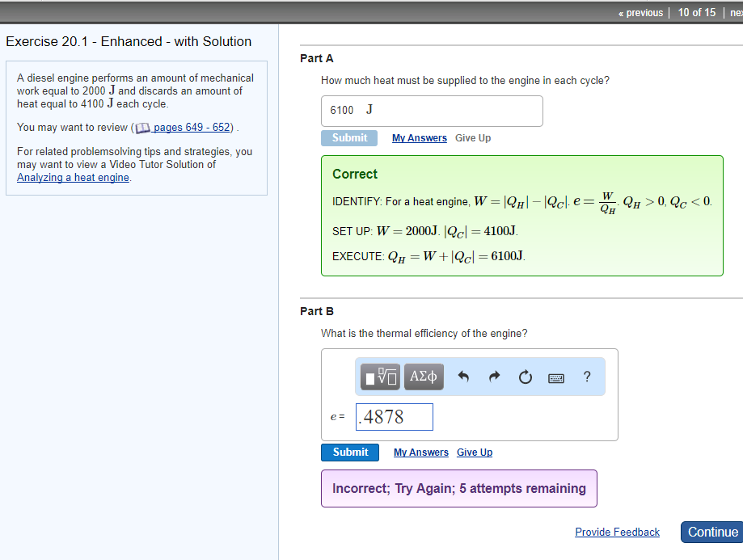
Task: Select the e = .4878 answer field
Action: pyautogui.click(x=394, y=416)
